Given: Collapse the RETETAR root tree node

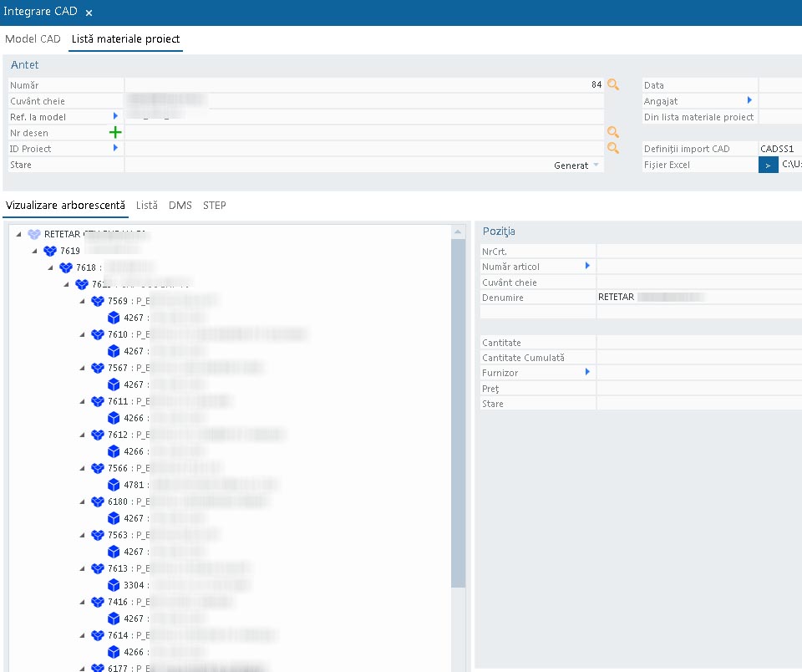Looking at the screenshot, I should pos(19,234).
